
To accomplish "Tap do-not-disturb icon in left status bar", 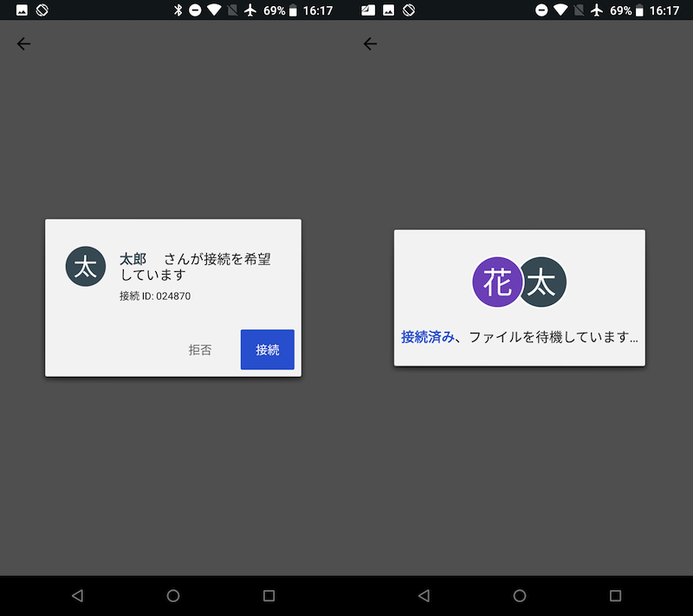I will (x=195, y=10).
